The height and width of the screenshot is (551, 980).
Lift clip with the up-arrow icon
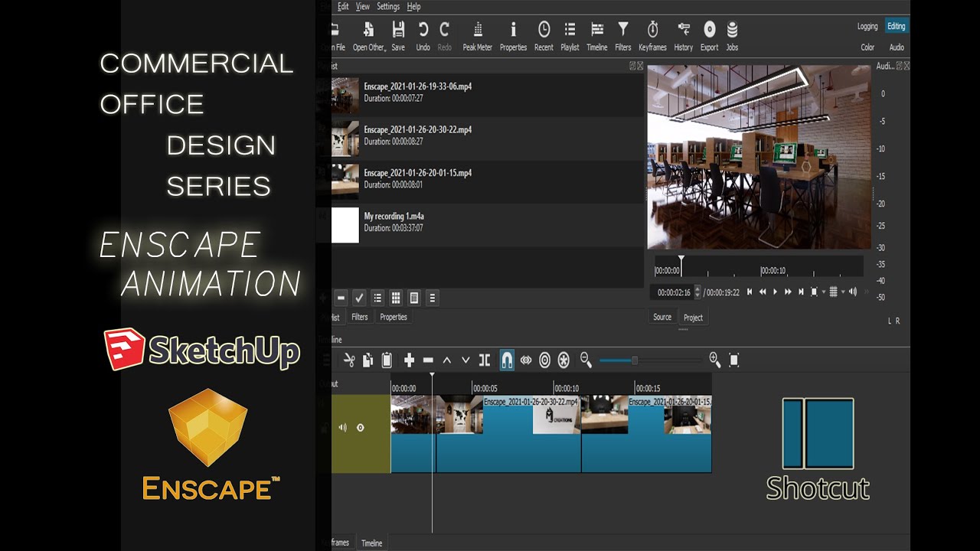446,360
